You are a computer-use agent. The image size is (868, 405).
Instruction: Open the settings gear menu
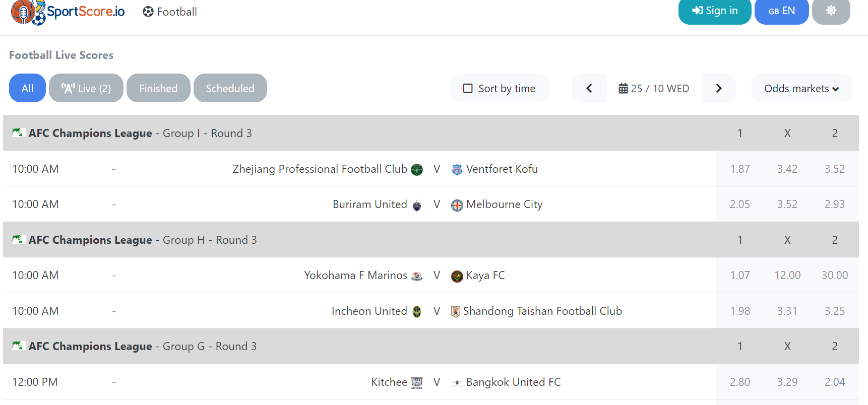pos(831,11)
